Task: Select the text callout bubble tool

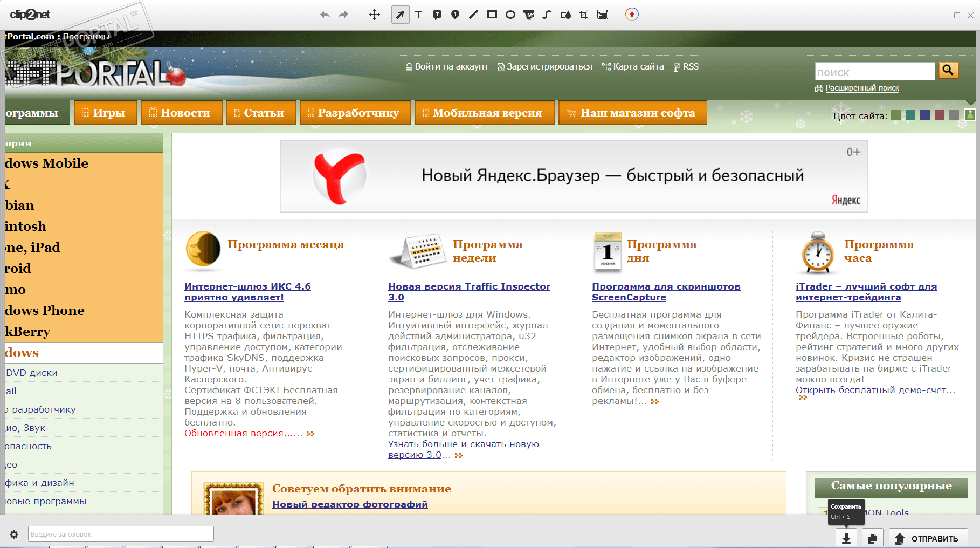Action: (x=437, y=15)
